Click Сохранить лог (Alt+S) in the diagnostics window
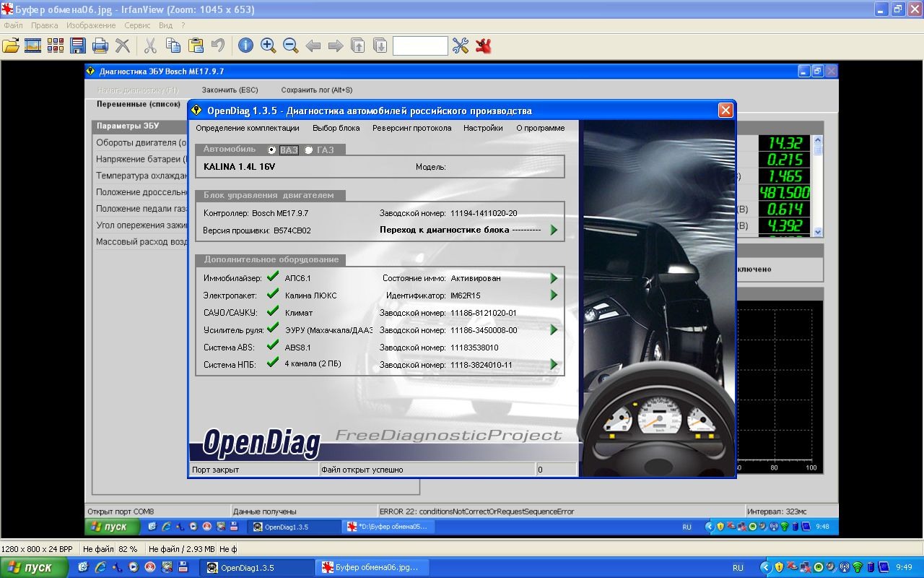The height and width of the screenshot is (578, 924). [x=316, y=90]
